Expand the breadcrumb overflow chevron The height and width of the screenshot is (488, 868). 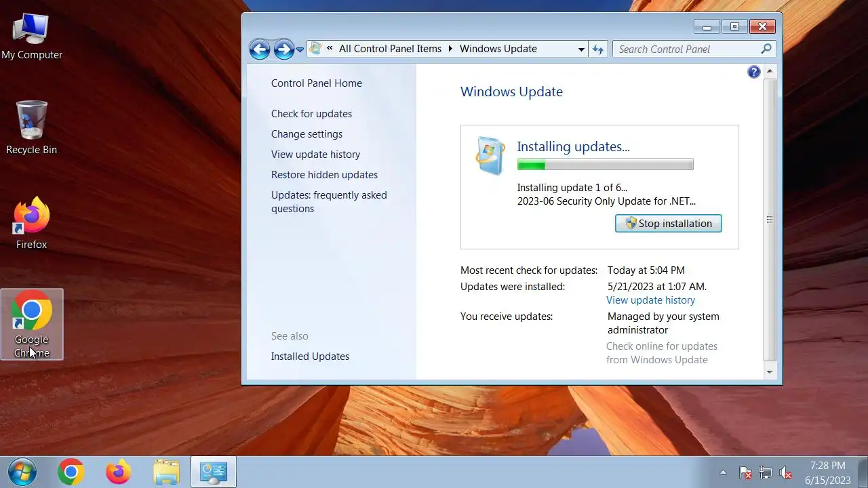330,49
